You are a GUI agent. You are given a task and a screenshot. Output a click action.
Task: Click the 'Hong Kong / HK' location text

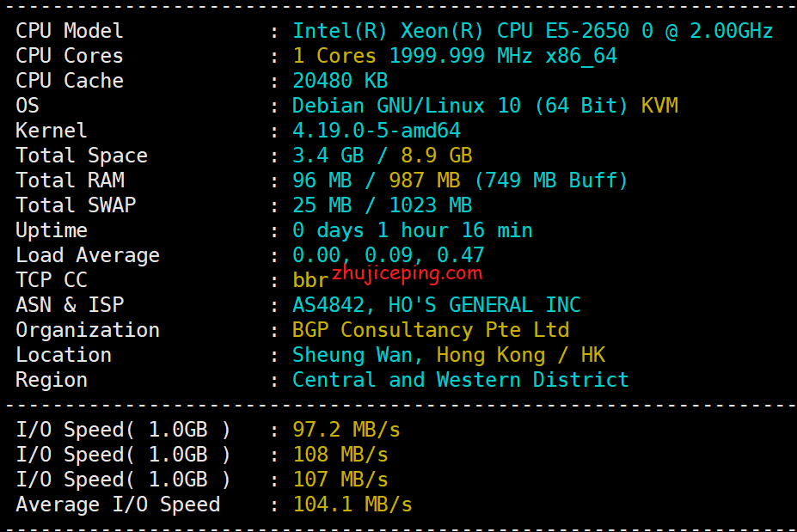521,355
